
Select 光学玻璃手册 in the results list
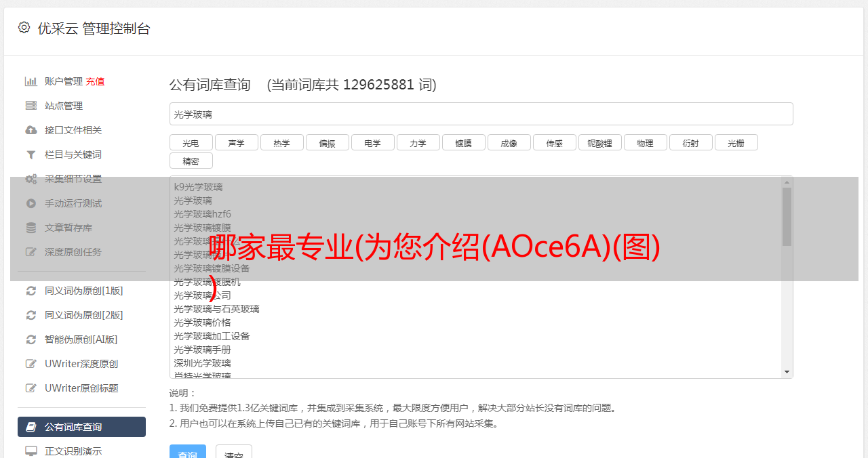click(202, 350)
